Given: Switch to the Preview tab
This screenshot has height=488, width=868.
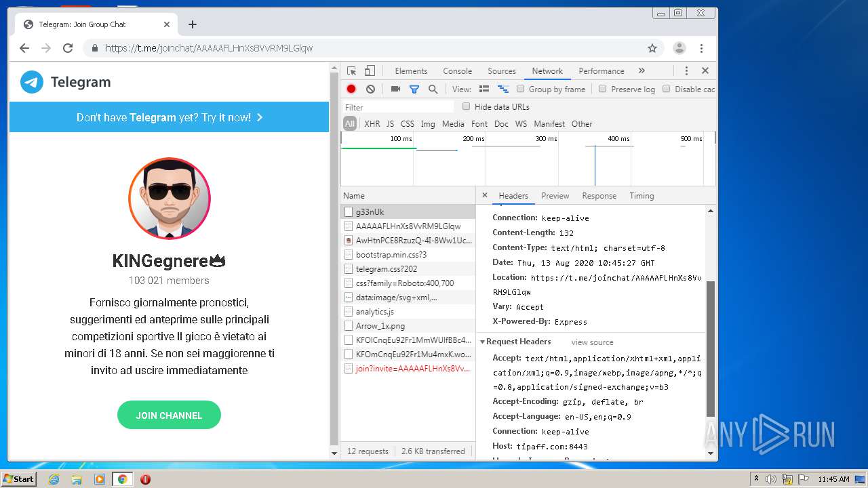Looking at the screenshot, I should 555,195.
